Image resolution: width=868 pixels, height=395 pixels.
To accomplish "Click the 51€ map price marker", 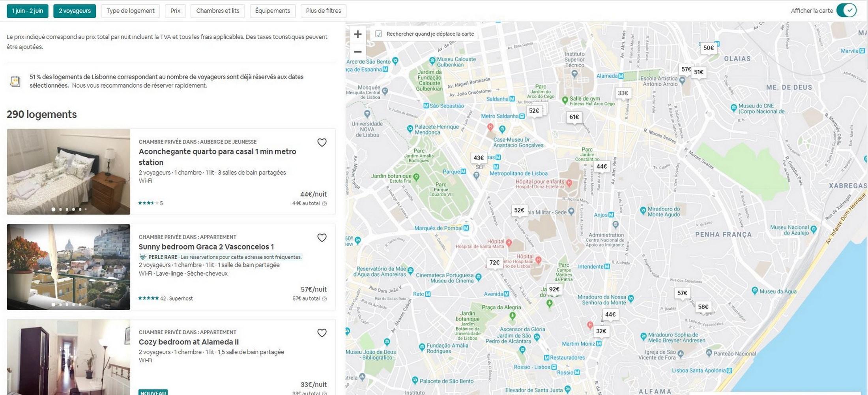I will pyautogui.click(x=699, y=72).
